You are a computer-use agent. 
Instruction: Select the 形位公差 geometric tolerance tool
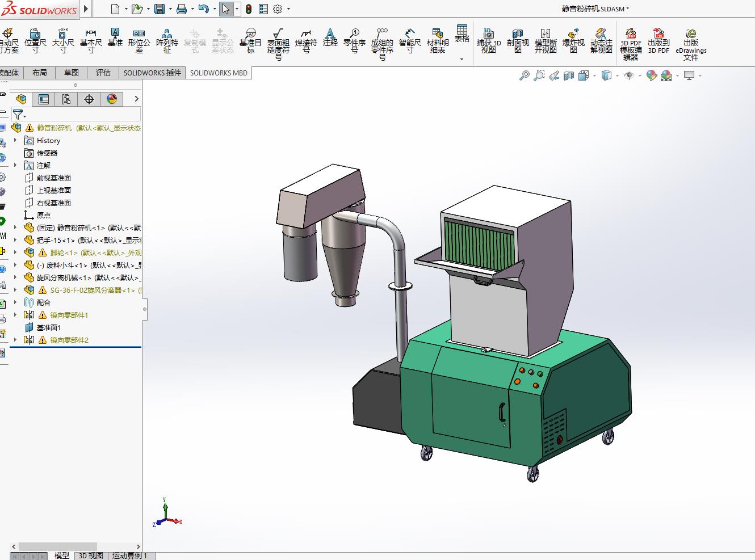(x=139, y=41)
